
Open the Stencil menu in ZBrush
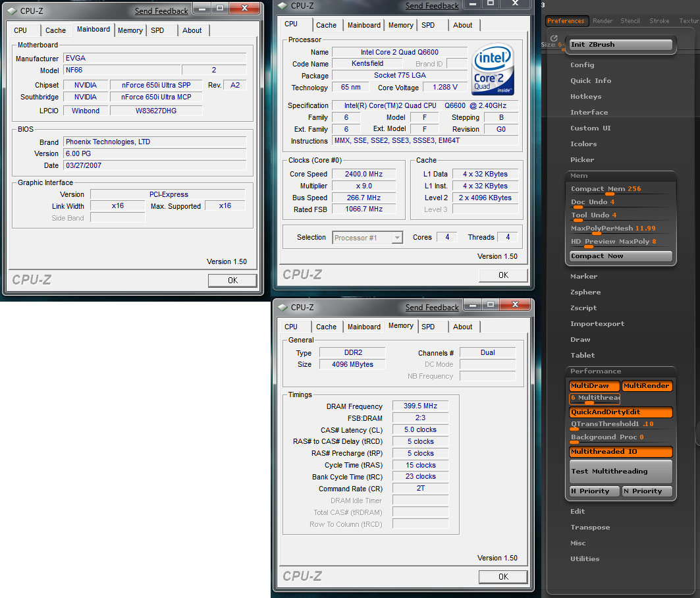pyautogui.click(x=630, y=21)
